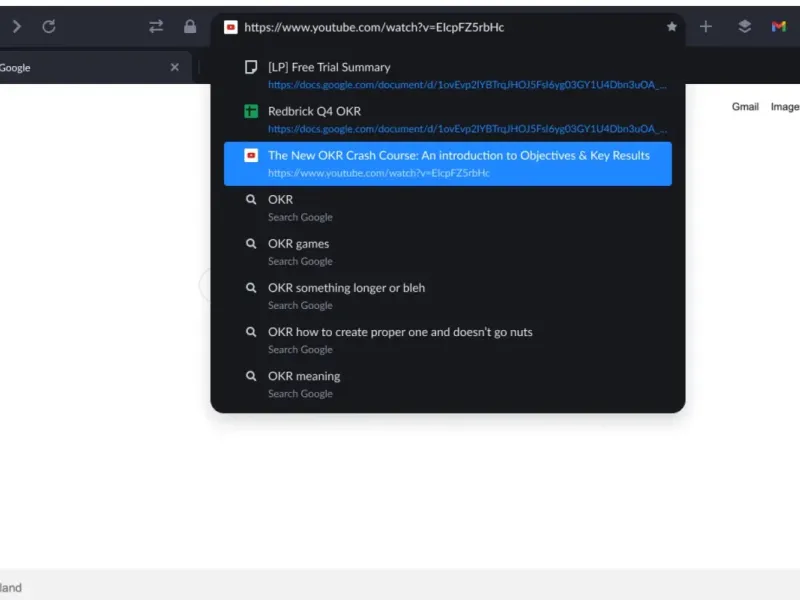This screenshot has height=600, width=800.
Task: Click the YouTube URL address field
Action: coord(440,27)
